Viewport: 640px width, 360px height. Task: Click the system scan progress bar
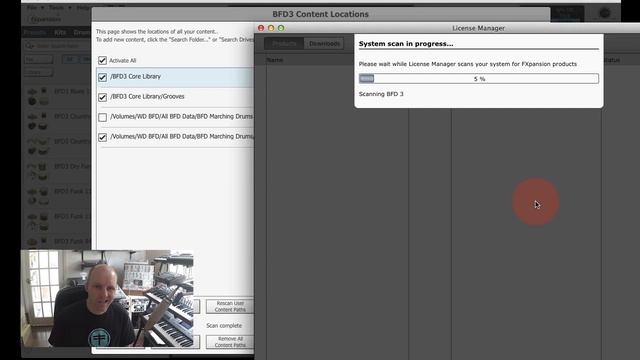tap(479, 79)
